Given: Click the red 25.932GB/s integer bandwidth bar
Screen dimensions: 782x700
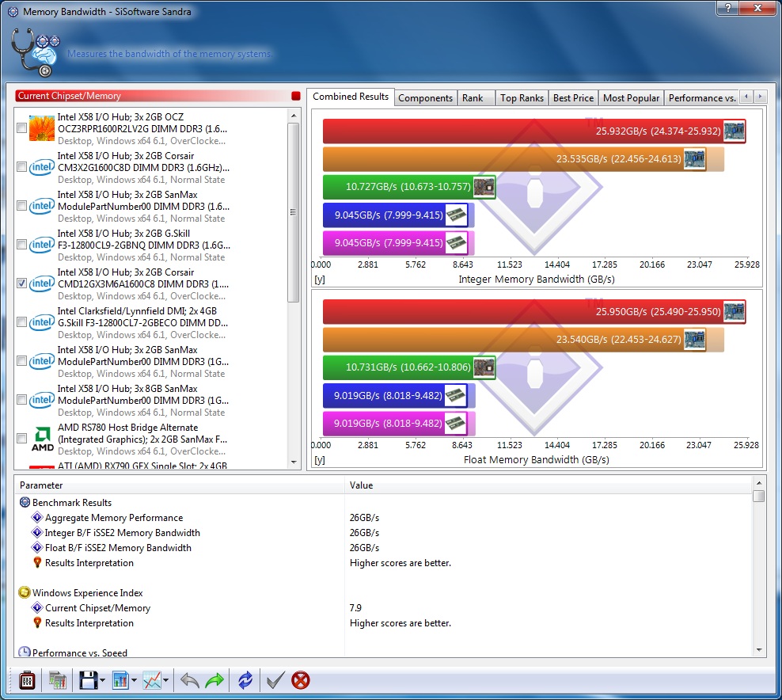Looking at the screenshot, I should click(x=534, y=131).
